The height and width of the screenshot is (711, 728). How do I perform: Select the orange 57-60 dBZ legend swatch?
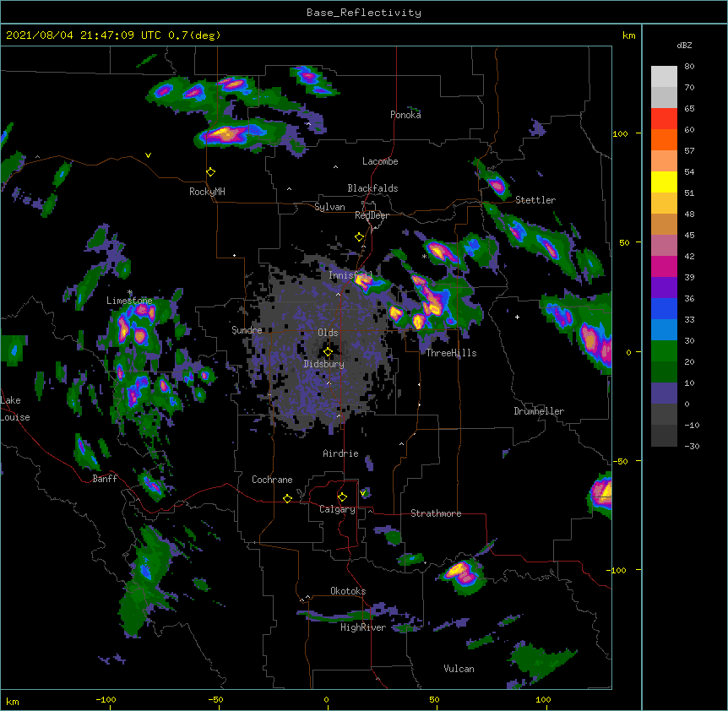664,139
